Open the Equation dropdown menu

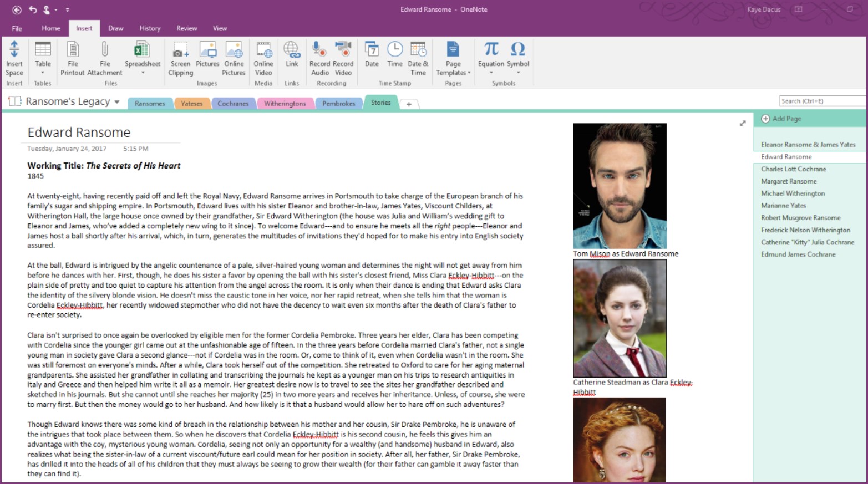coord(491,73)
